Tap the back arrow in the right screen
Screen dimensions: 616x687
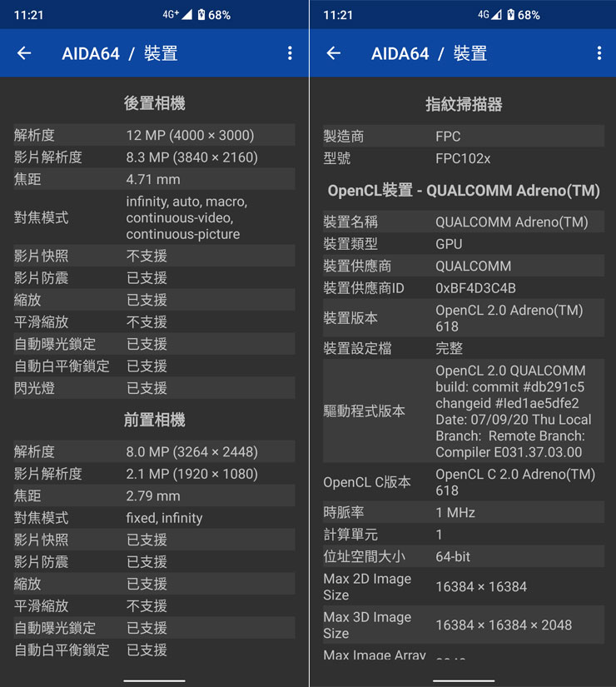point(333,53)
